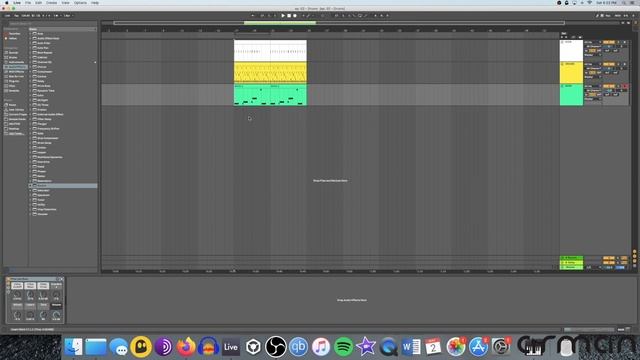Open OBS from the dock
This screenshot has width=640, height=360.
[276, 347]
